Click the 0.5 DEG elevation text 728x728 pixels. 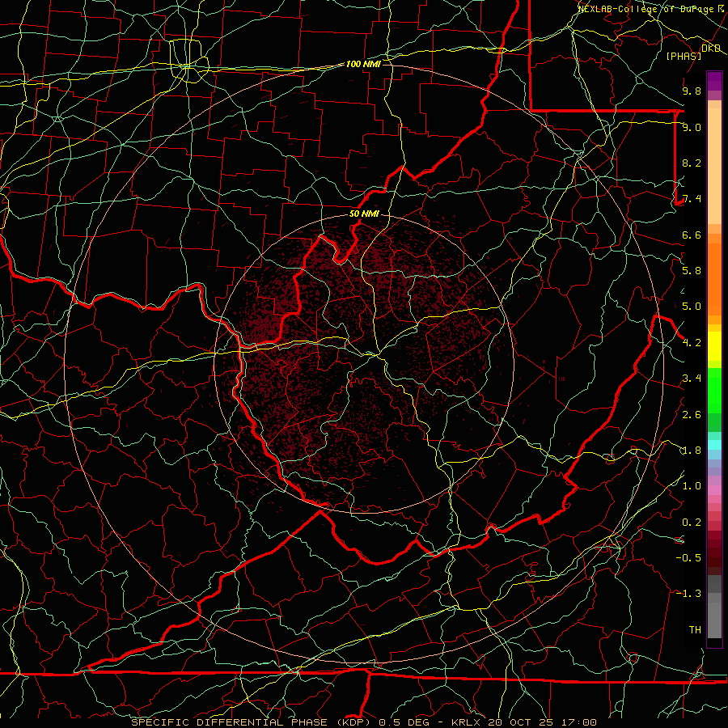pos(404,722)
